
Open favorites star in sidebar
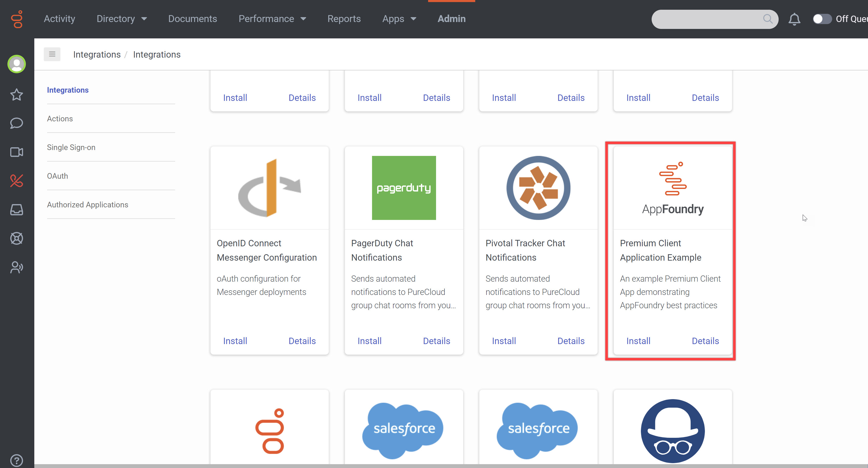[16, 95]
